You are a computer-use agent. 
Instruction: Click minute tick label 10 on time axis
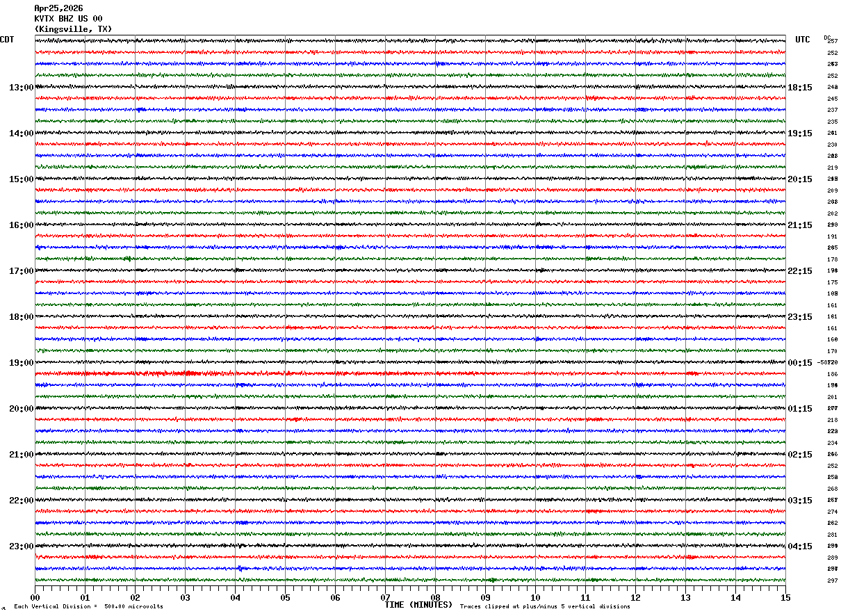535,597
